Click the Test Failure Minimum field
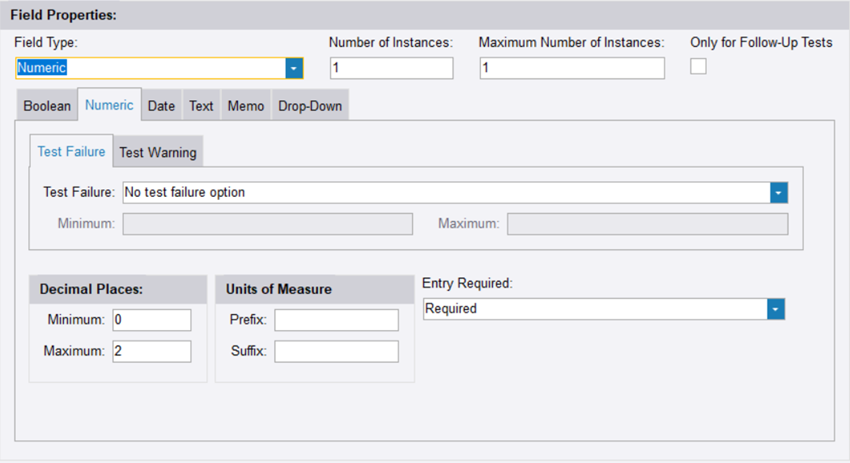Image resolution: width=850 pixels, height=463 pixels. coord(267,223)
